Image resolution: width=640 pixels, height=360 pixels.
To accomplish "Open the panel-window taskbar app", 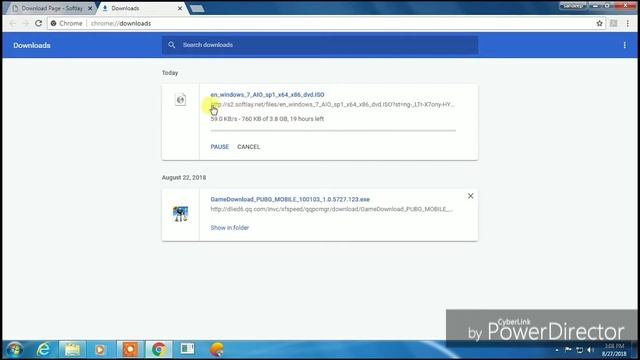I will (187, 349).
